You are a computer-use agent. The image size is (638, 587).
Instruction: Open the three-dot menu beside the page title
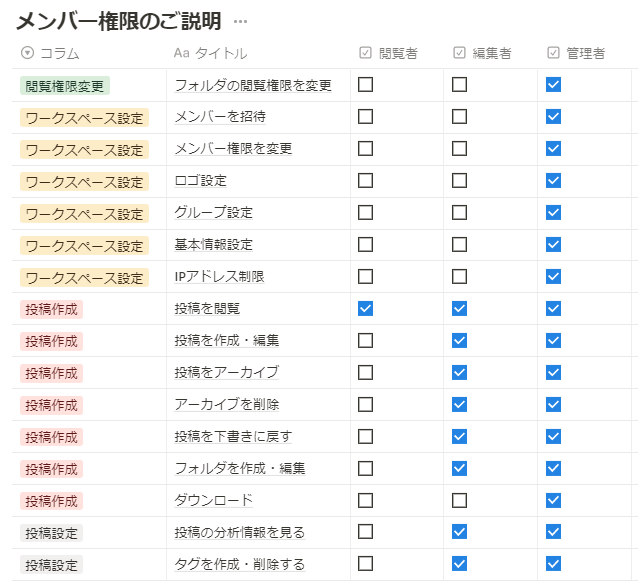240,21
